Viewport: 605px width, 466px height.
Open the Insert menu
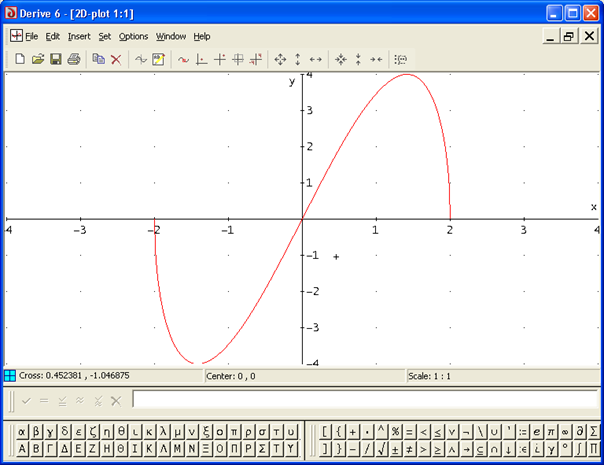[x=79, y=36]
